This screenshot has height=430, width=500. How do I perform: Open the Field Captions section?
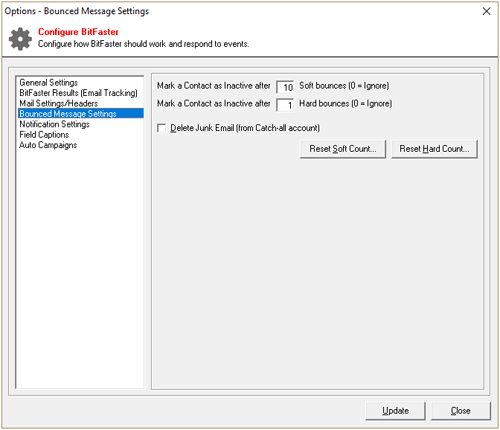click(x=44, y=134)
